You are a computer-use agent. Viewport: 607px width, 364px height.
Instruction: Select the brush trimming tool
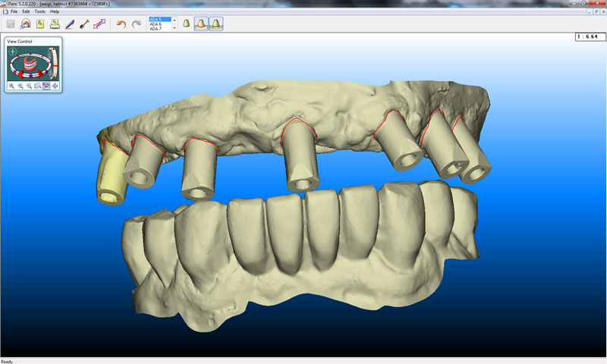tap(84, 24)
